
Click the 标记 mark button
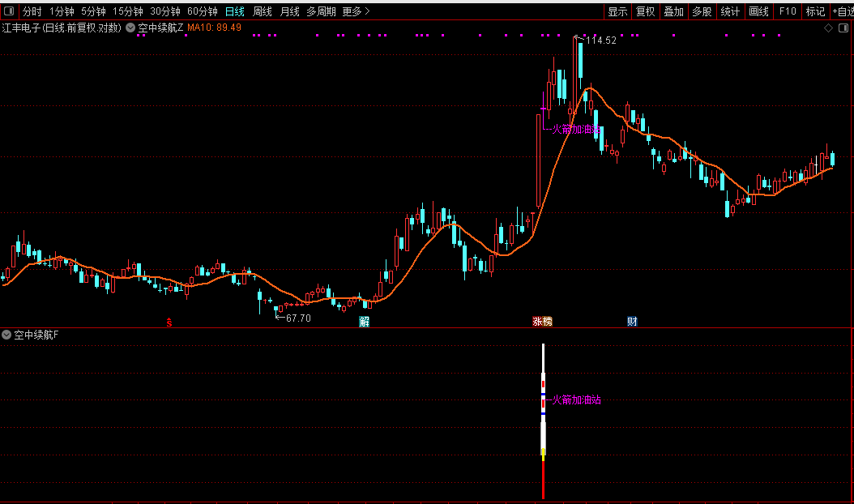click(815, 11)
